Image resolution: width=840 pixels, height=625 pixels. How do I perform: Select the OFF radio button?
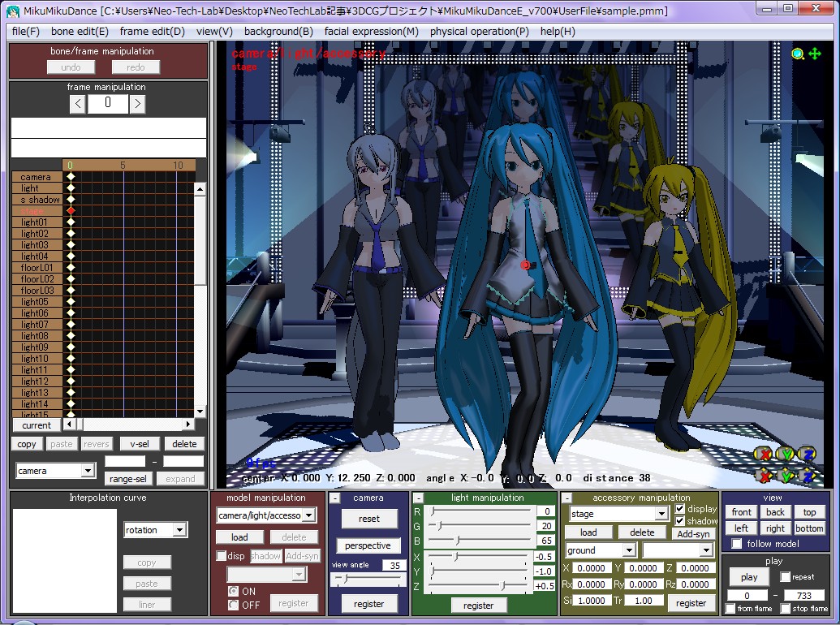click(233, 605)
